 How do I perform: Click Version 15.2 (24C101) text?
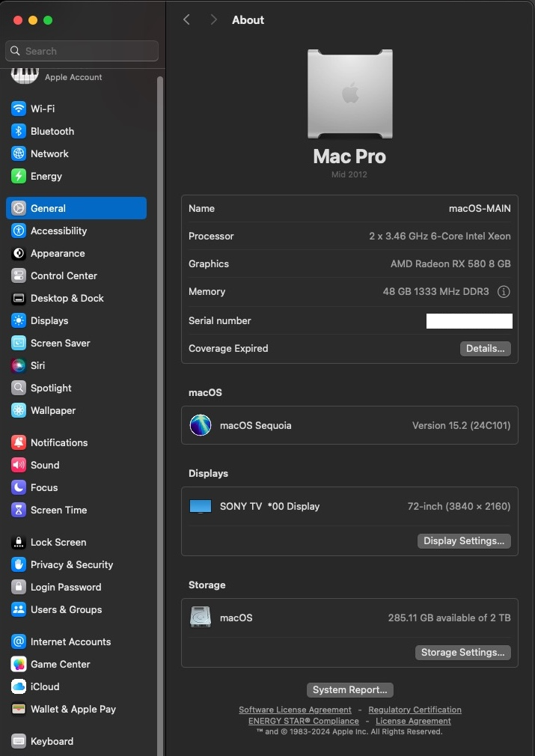(x=461, y=425)
